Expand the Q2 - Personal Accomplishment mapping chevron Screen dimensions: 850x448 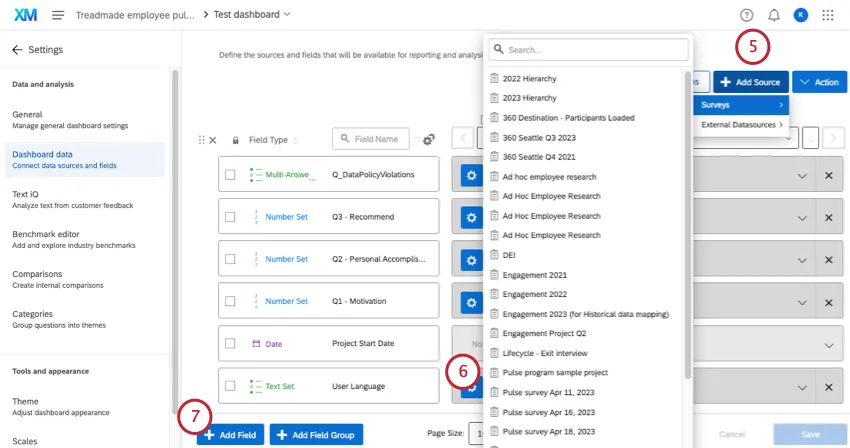[x=801, y=259]
